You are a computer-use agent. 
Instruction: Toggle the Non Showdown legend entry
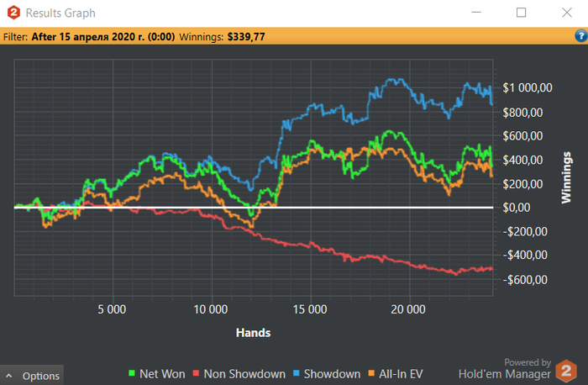(x=239, y=374)
